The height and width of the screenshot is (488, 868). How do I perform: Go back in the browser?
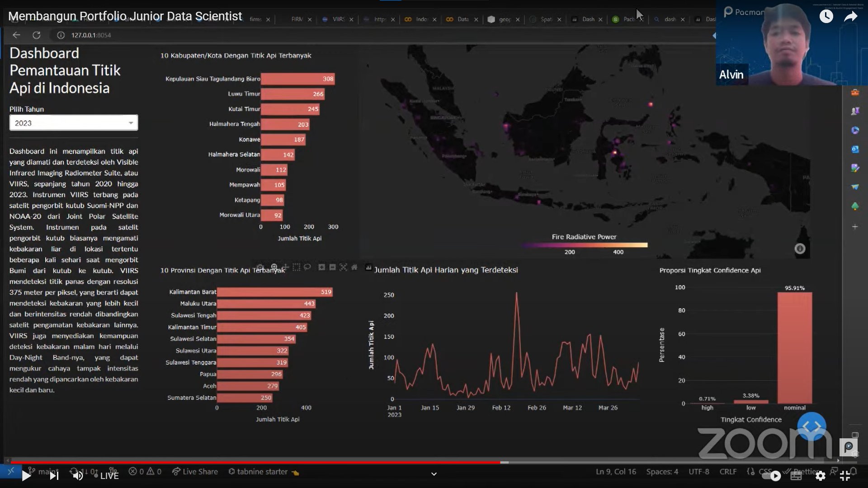(x=16, y=35)
